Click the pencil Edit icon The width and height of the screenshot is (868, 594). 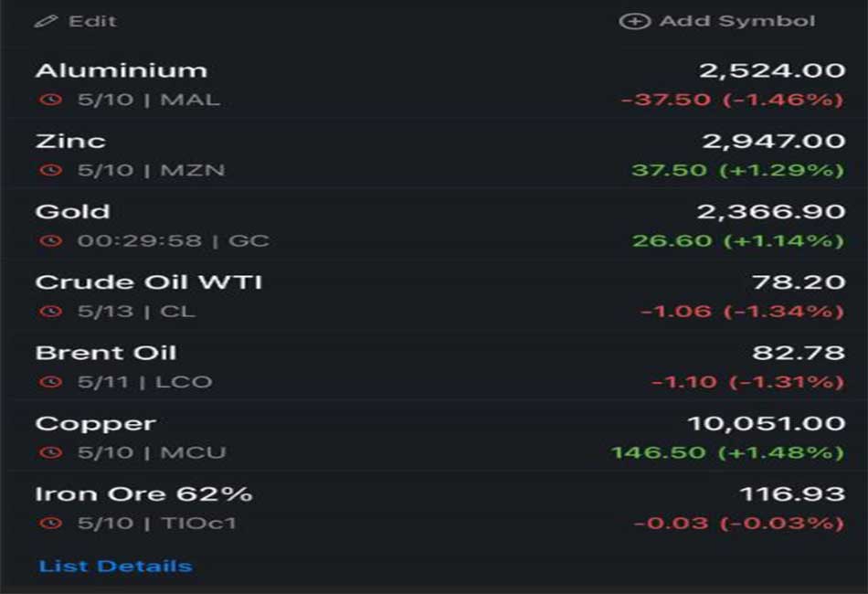point(46,22)
